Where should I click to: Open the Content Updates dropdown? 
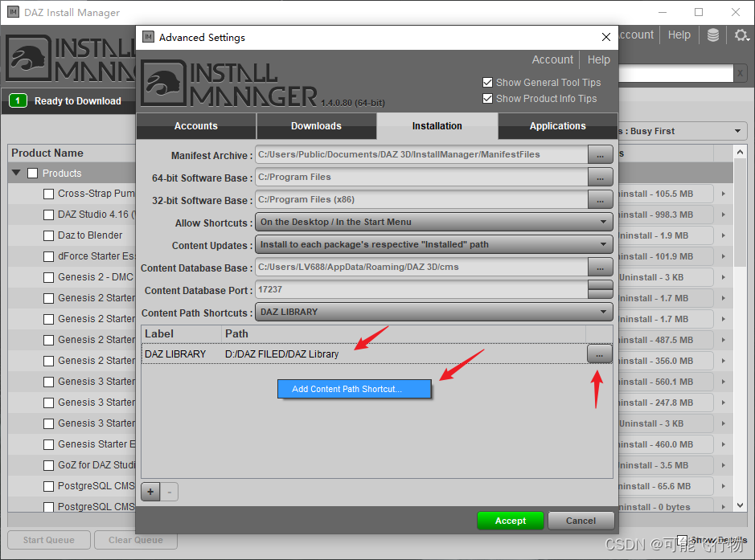click(x=434, y=245)
